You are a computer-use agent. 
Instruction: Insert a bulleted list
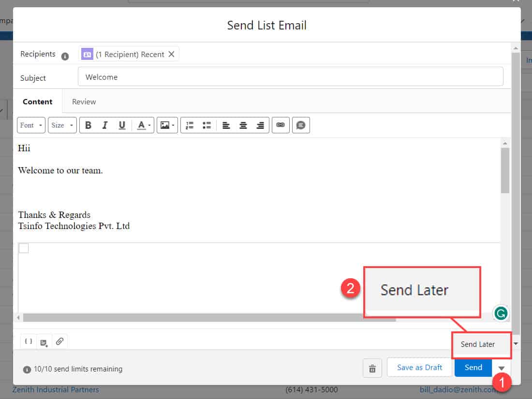click(x=207, y=125)
